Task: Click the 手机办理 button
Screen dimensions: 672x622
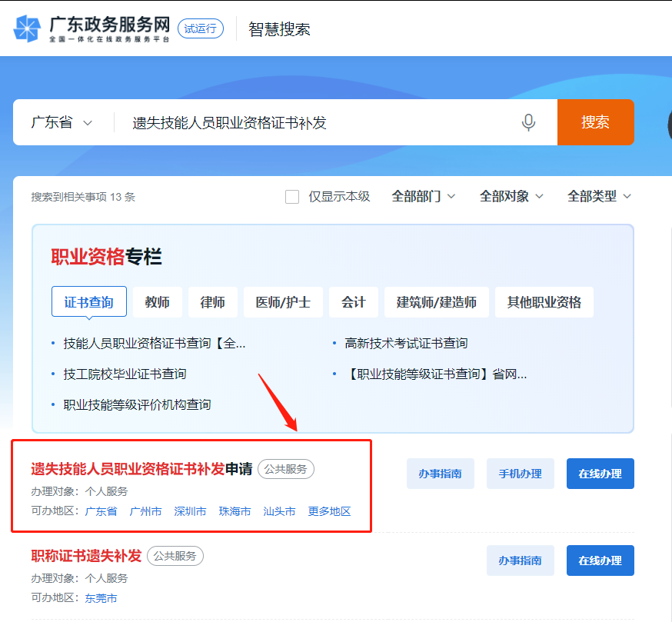Action: (x=521, y=474)
